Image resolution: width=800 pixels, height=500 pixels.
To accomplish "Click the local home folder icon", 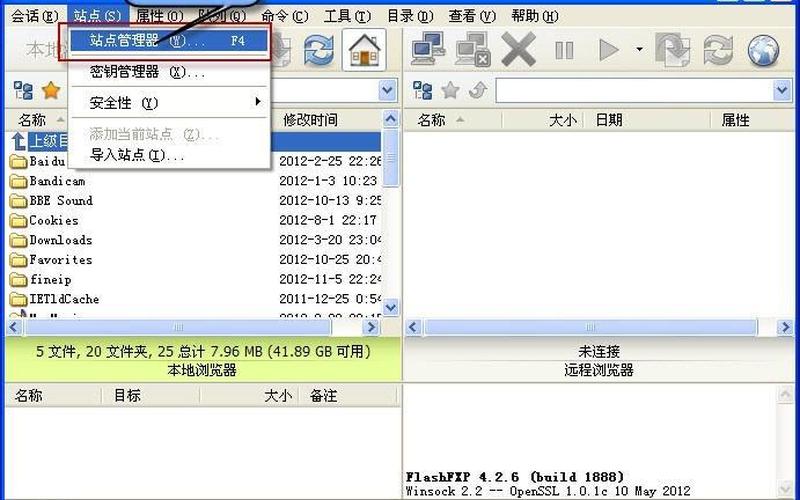I will [x=364, y=50].
